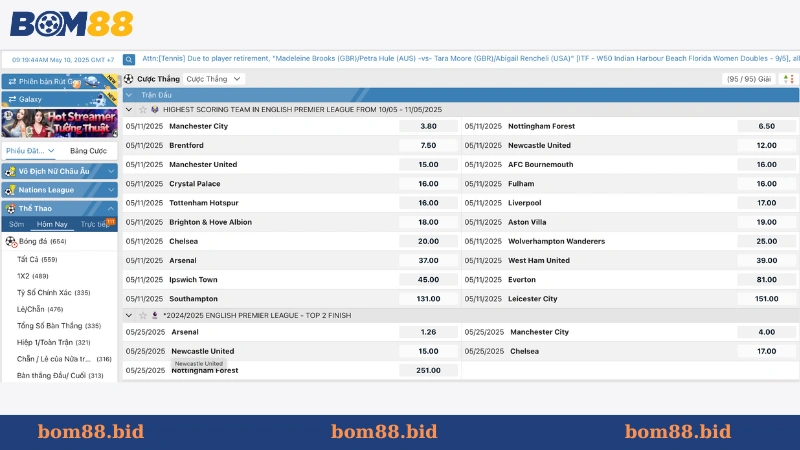Expand the Vô Địch Nữ Châu Âu menu

click(x=111, y=171)
